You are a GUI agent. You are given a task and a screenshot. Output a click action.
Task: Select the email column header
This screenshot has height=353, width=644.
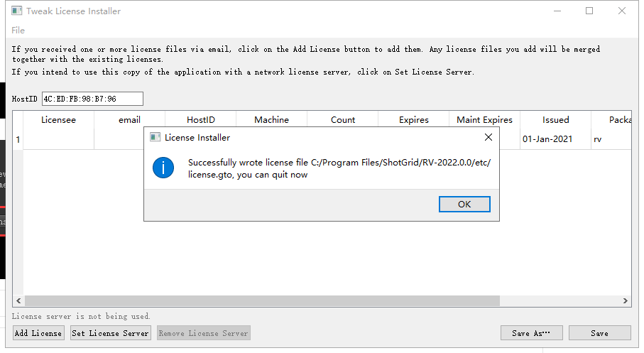(x=129, y=120)
